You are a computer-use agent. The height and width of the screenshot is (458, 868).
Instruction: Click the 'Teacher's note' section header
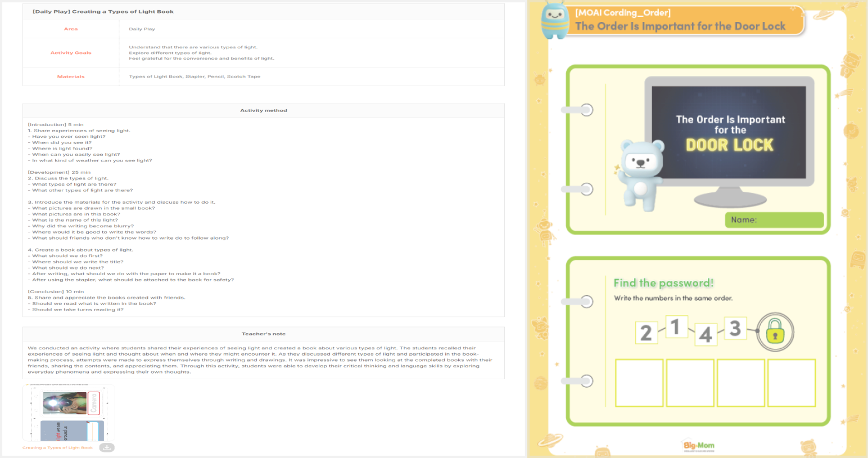(264, 334)
